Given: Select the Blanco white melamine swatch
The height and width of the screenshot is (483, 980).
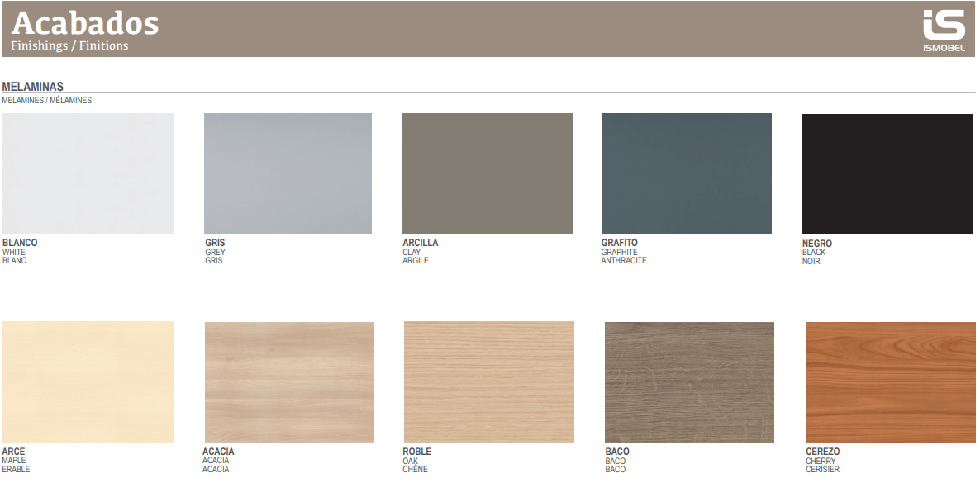Looking at the screenshot, I should (x=88, y=173).
